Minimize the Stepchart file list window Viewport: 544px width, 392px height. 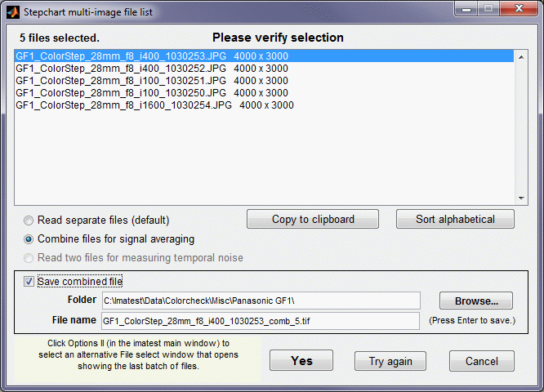coord(466,9)
